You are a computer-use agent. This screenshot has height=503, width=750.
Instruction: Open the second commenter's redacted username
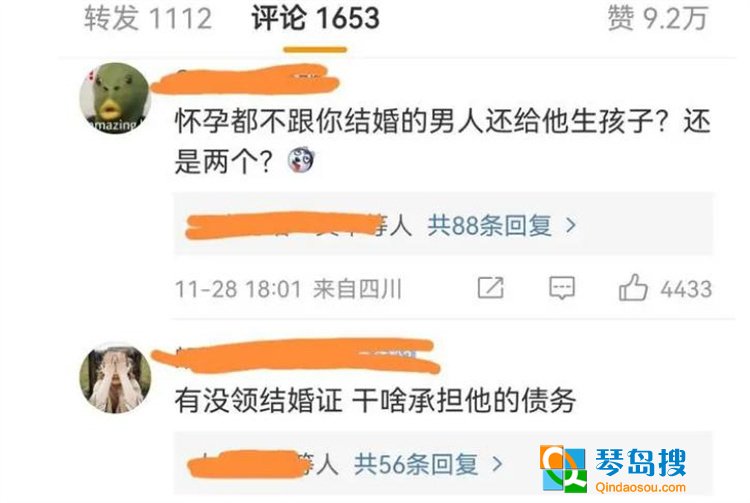[x=296, y=355]
